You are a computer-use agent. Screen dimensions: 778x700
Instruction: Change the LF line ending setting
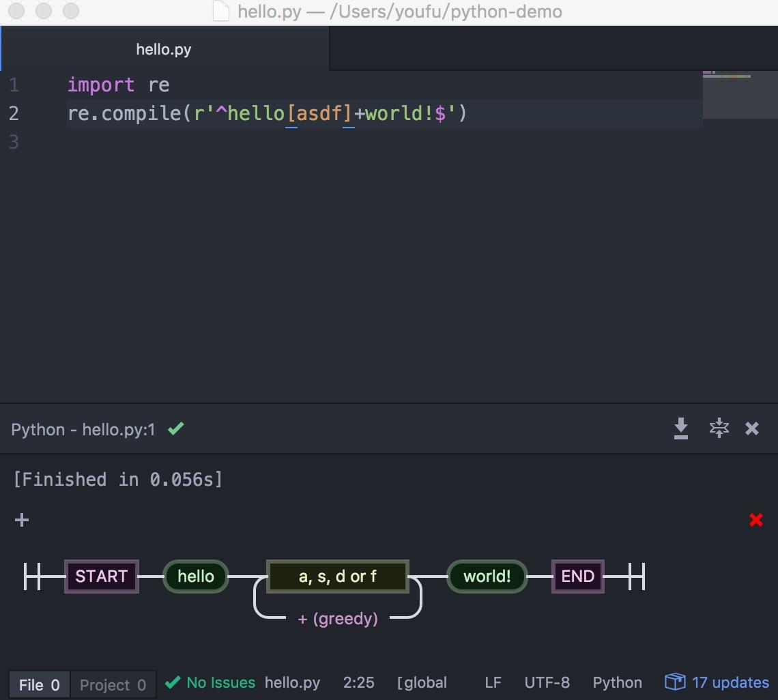click(x=493, y=683)
